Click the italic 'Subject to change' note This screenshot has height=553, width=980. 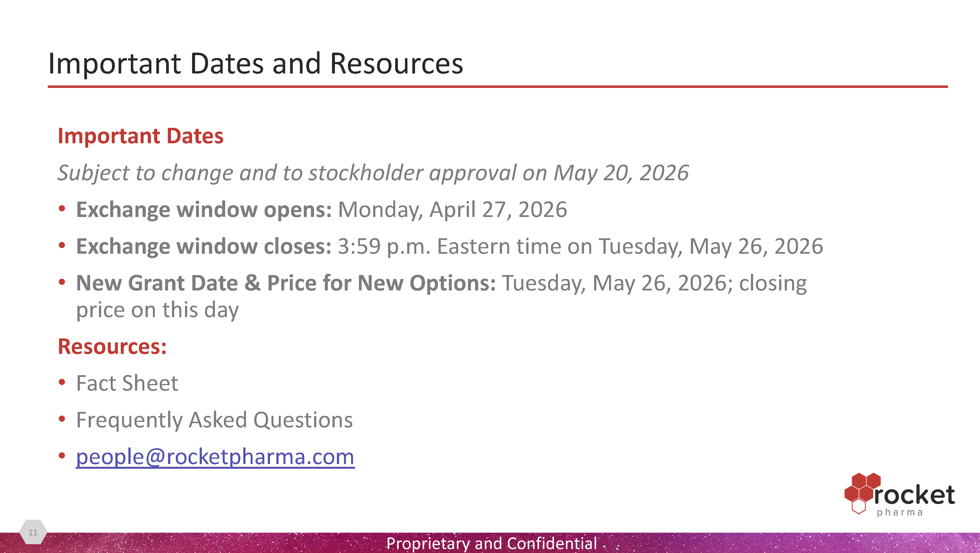(x=373, y=173)
